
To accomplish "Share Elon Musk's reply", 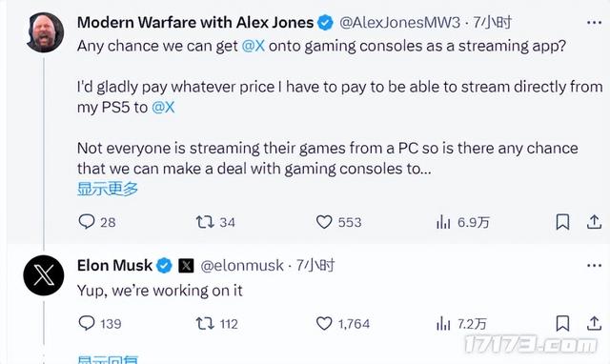I will [594, 324].
